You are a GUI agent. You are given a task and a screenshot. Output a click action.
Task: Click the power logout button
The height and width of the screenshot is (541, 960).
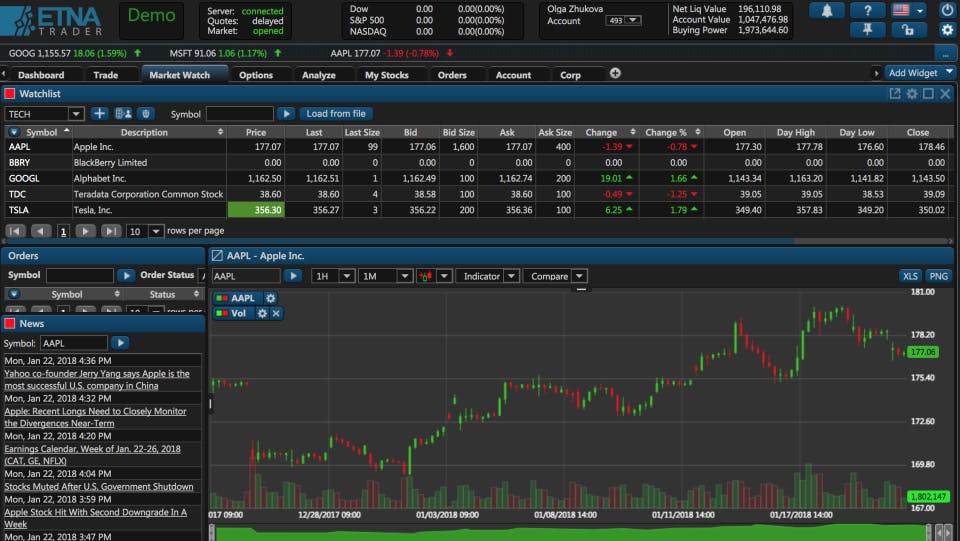[x=947, y=10]
